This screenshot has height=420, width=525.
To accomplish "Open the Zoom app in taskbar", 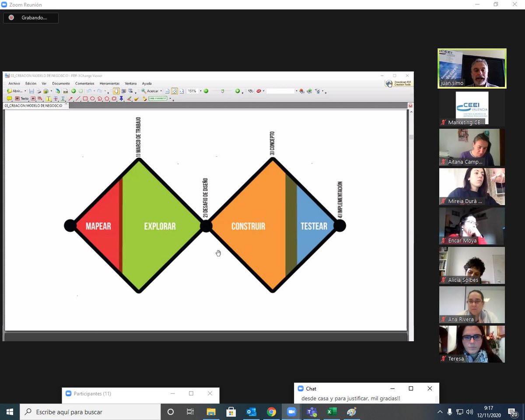I will click(x=291, y=412).
